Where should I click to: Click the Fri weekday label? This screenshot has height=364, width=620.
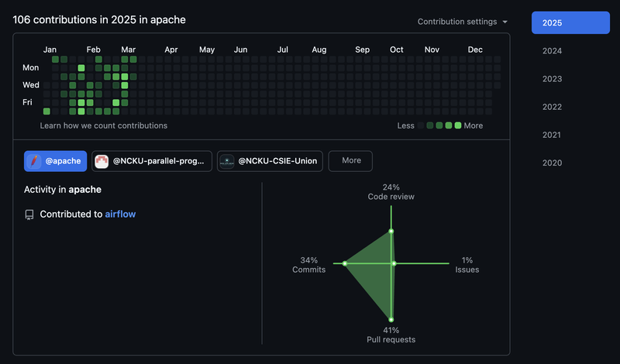click(27, 102)
